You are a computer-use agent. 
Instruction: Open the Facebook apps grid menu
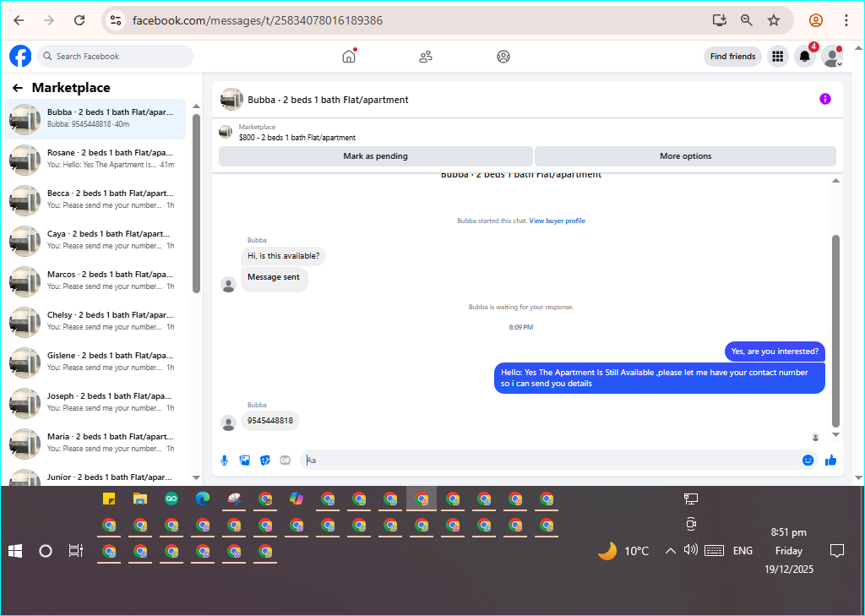tap(778, 57)
